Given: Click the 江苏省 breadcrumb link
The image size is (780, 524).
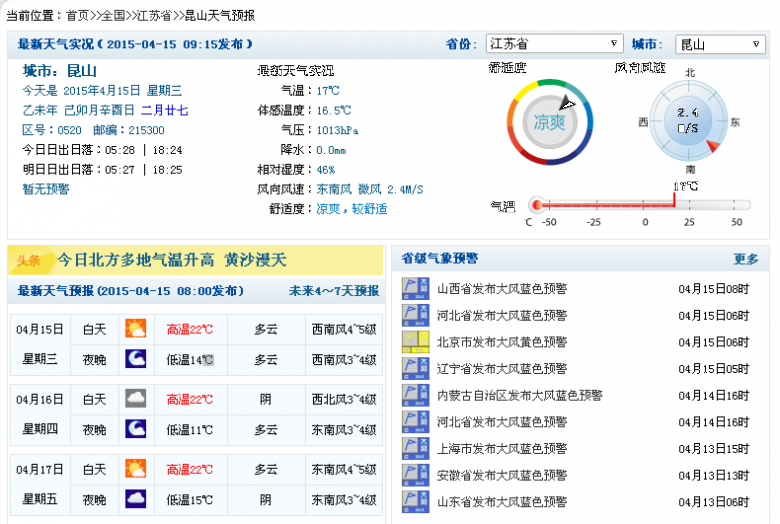Looking at the screenshot, I should [x=154, y=16].
